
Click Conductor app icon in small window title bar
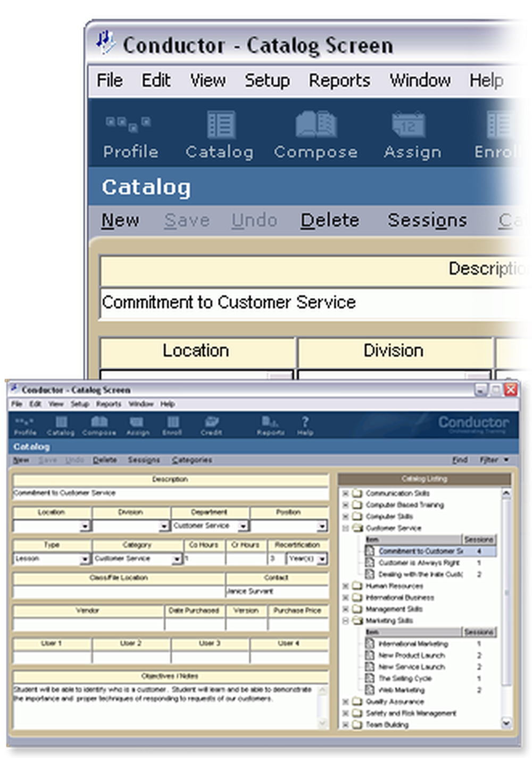click(15, 389)
